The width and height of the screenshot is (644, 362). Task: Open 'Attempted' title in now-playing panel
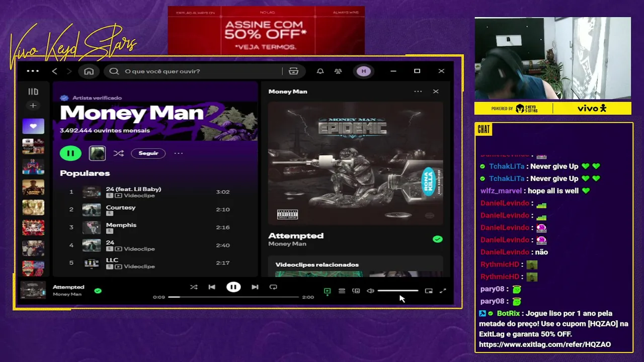pos(296,235)
